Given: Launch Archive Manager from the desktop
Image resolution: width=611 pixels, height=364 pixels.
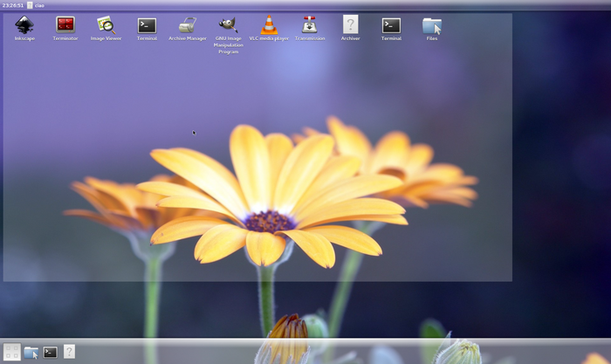Looking at the screenshot, I should [x=187, y=25].
